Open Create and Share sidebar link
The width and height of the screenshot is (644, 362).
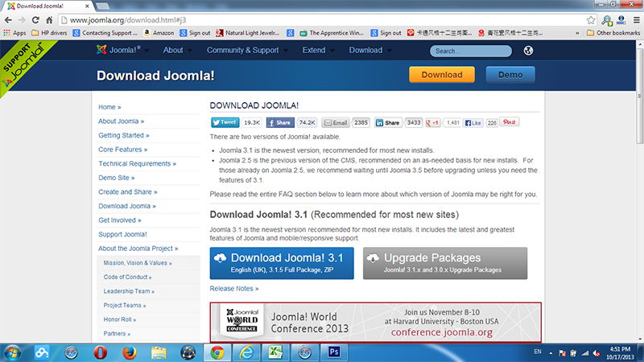(x=127, y=192)
